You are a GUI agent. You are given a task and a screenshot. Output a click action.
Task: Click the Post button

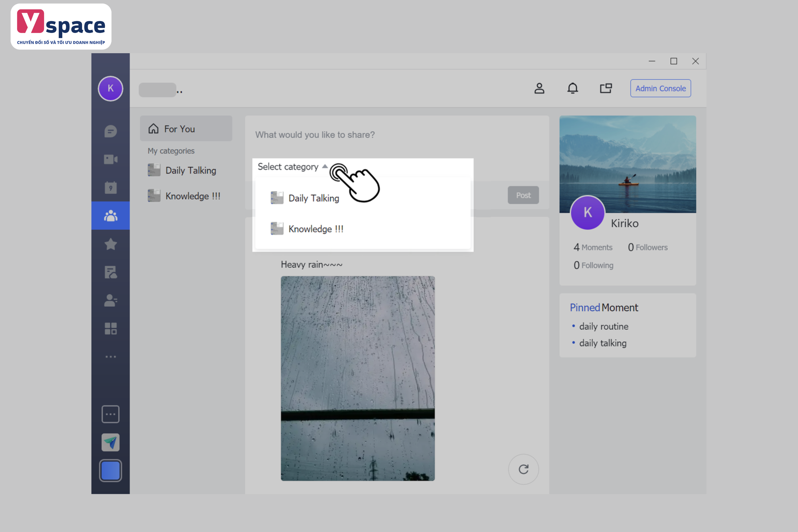coord(523,195)
